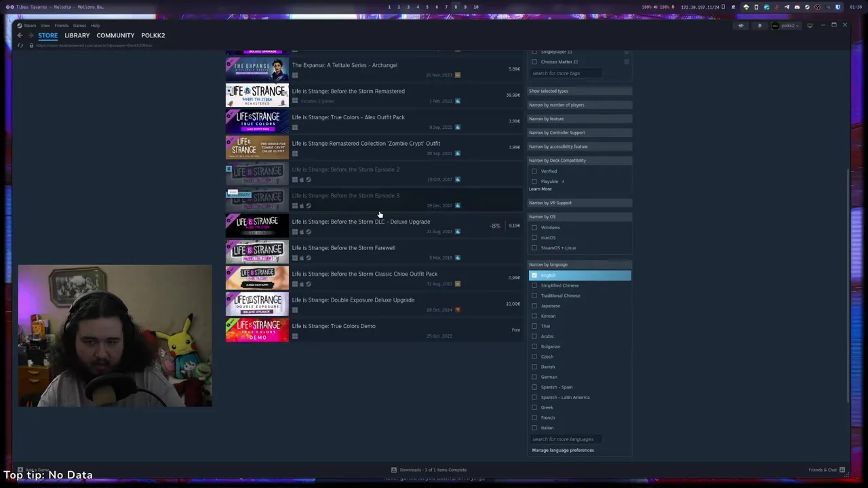Open the Help menu

click(x=95, y=26)
